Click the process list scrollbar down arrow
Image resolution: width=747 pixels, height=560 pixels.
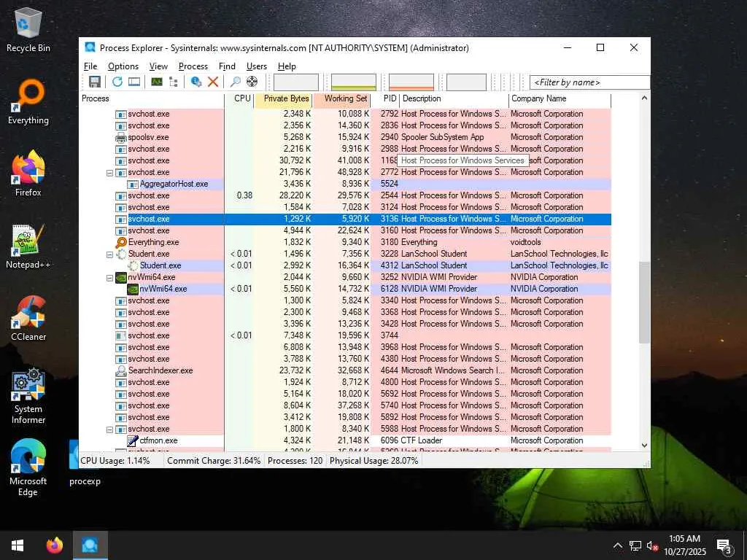click(644, 446)
